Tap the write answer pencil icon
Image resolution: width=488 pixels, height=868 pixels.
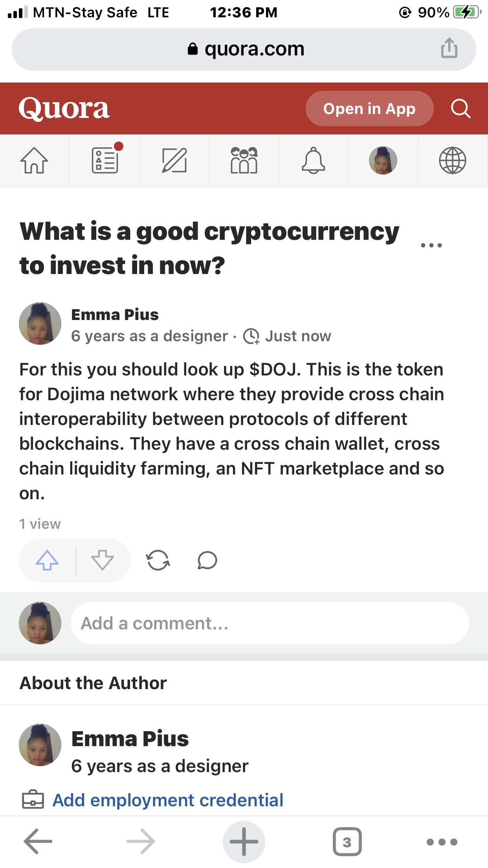174,160
